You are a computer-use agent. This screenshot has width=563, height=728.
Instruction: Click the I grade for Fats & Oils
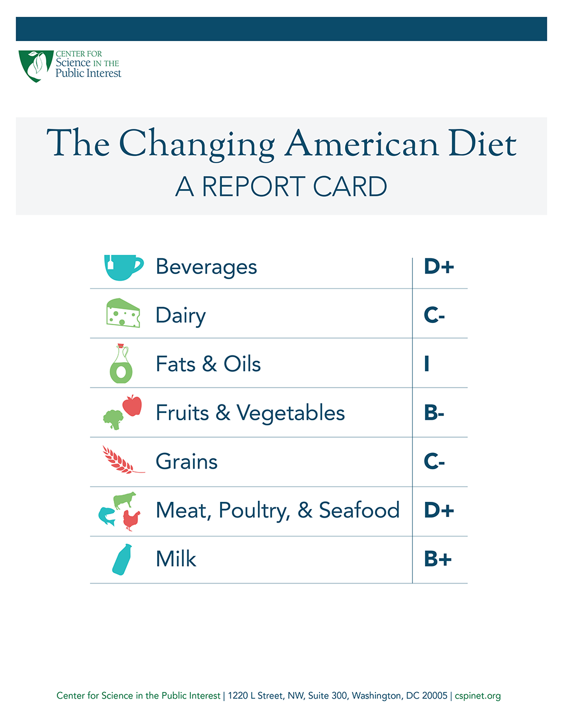pos(427,364)
